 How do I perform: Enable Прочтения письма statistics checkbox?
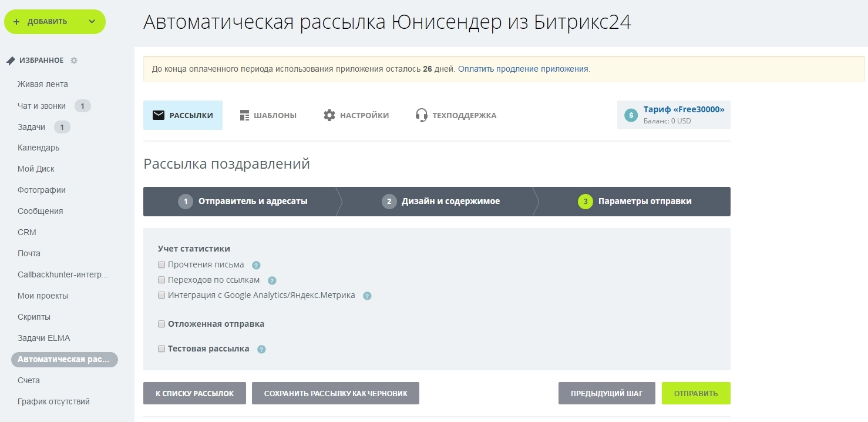tap(162, 264)
